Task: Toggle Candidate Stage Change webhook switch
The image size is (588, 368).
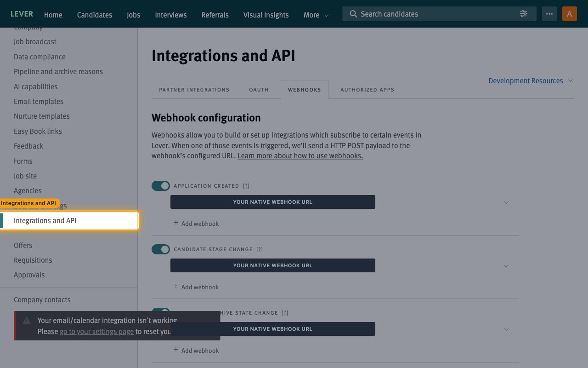Action: pos(161,249)
